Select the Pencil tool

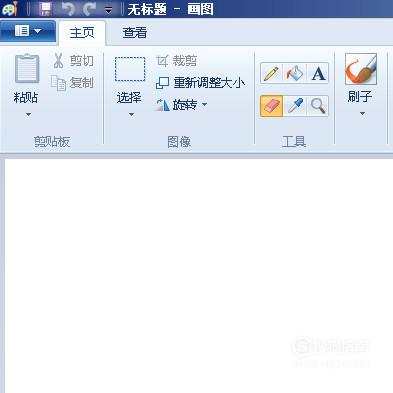[271, 73]
